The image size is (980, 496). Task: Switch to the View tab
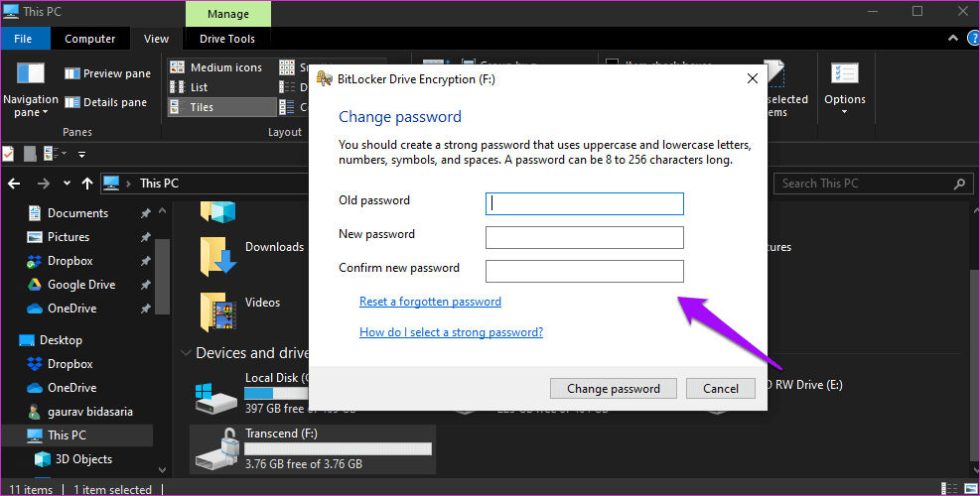(x=156, y=39)
